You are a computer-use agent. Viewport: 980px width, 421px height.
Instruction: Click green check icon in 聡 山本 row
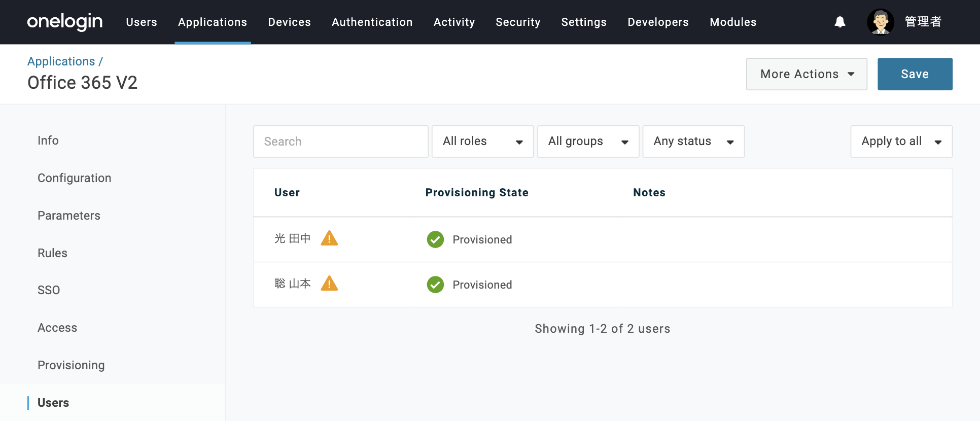coord(435,285)
